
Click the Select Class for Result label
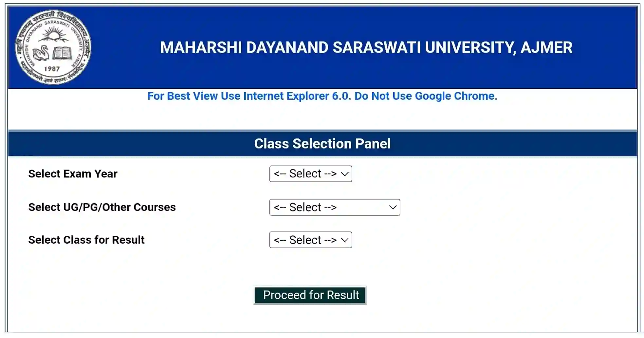pos(86,240)
